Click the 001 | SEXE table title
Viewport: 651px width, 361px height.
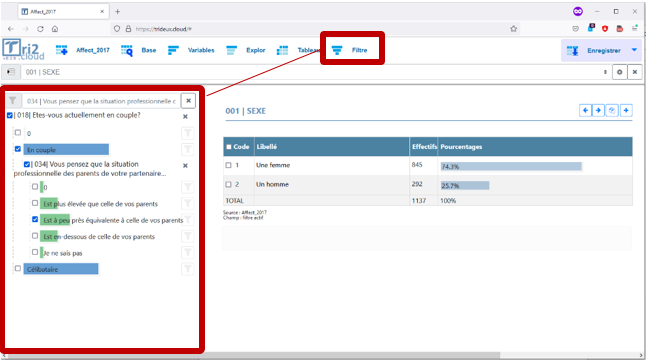pyautogui.click(x=245, y=111)
